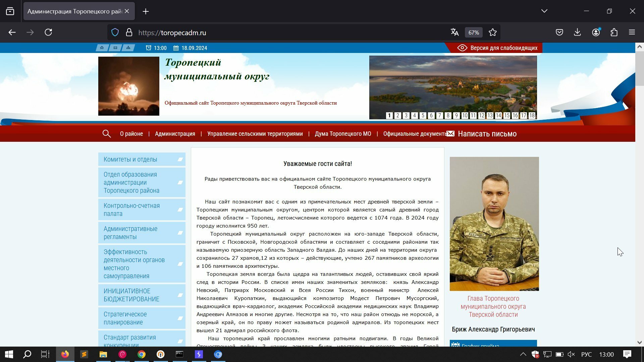Expand the Комитеты и отделы sidebar item
Image resolution: width=644 pixels, height=362 pixels.
tap(142, 159)
